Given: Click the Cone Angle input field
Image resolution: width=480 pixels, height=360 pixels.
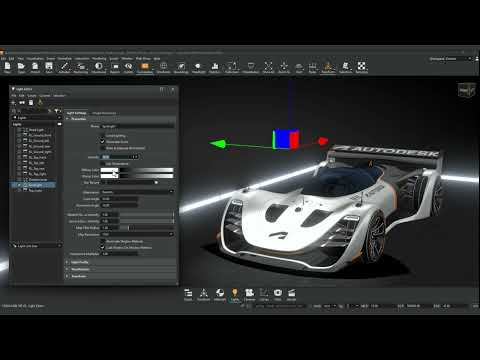Looking at the screenshot, I should [119, 199].
